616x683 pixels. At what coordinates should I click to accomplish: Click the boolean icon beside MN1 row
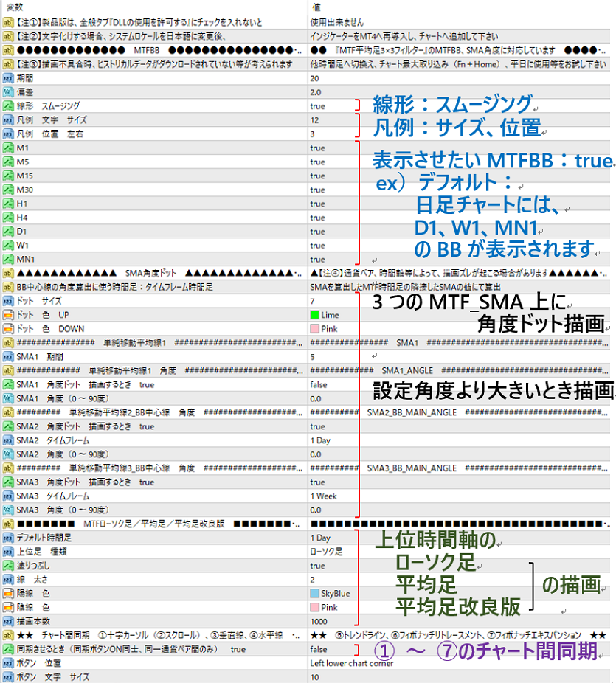point(8,259)
